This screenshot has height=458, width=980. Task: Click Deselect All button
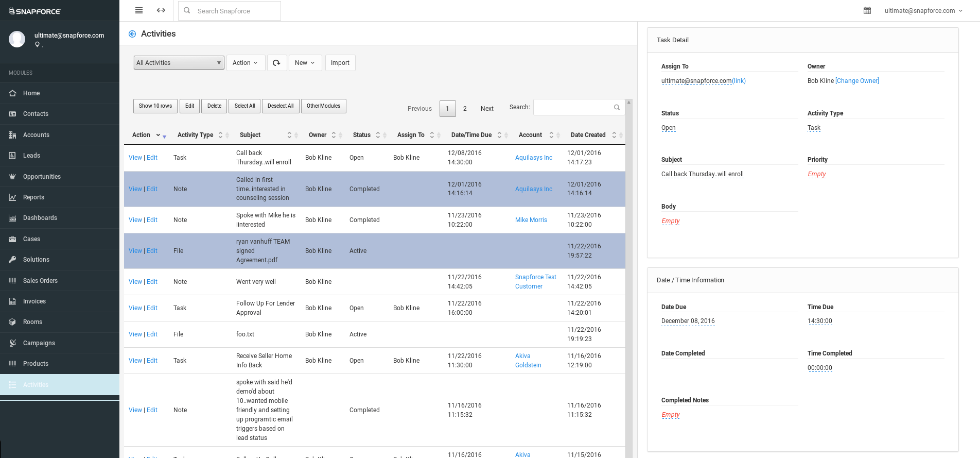pyautogui.click(x=281, y=106)
